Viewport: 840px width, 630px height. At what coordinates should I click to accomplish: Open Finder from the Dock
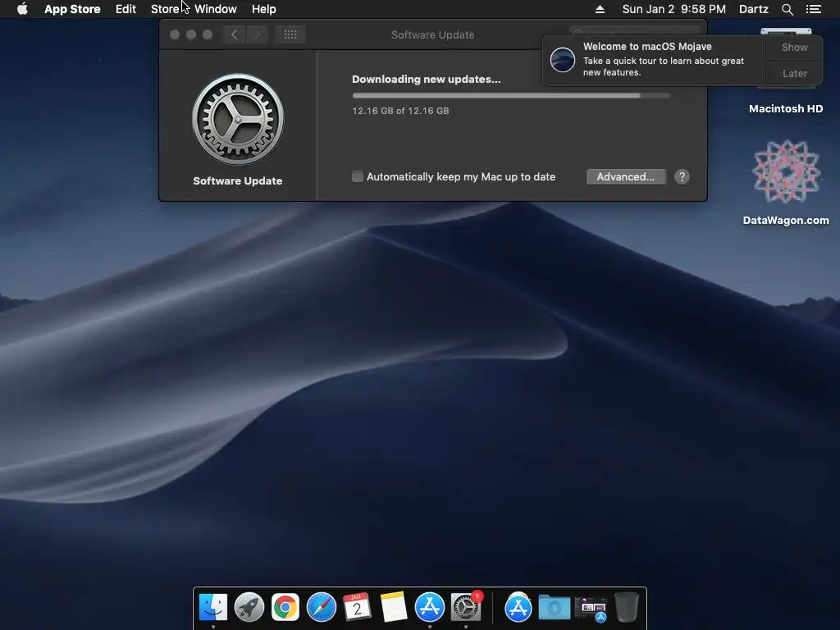[x=213, y=608]
